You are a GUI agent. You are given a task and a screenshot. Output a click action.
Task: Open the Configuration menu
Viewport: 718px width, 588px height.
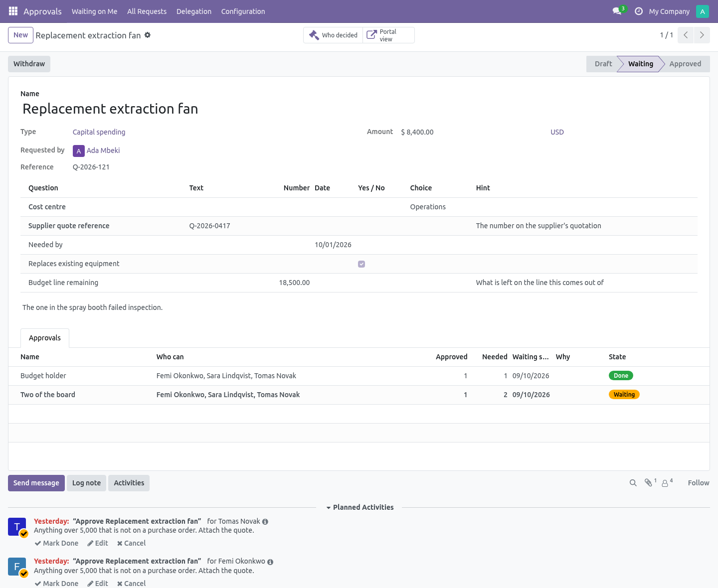(243, 11)
